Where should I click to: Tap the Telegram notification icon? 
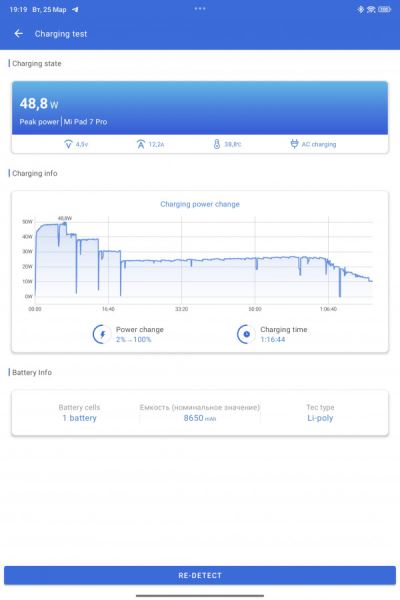(x=75, y=10)
